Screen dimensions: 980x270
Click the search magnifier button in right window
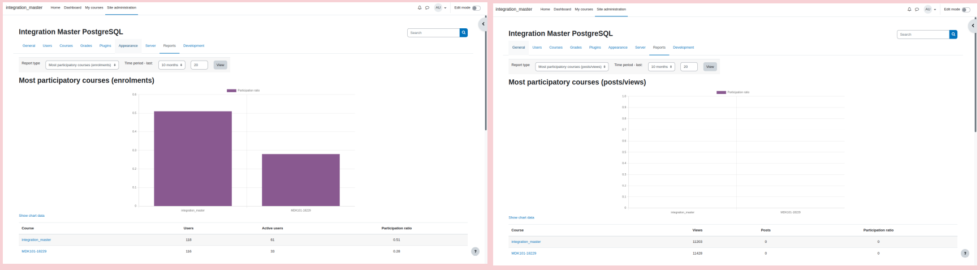click(953, 35)
